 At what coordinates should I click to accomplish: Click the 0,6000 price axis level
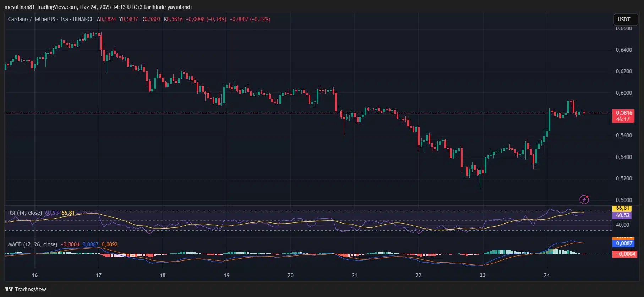click(624, 93)
